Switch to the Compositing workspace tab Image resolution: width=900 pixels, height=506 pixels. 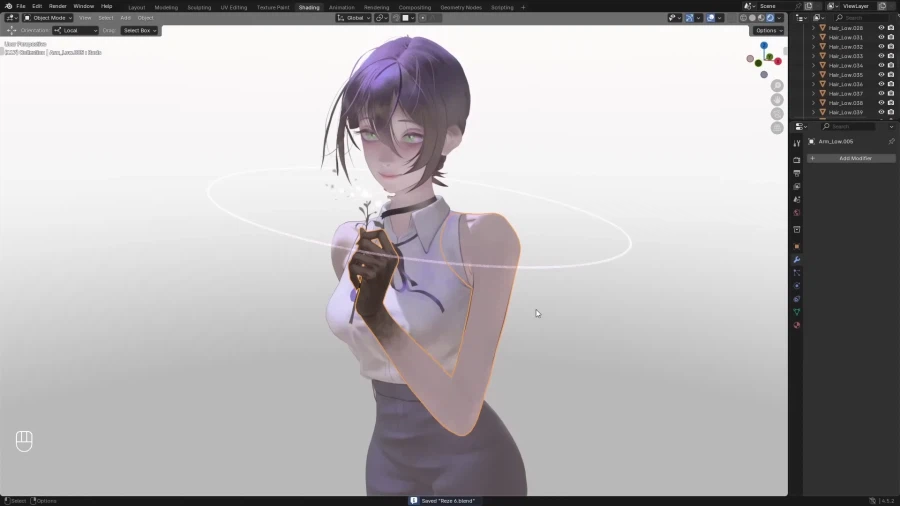coord(414,7)
